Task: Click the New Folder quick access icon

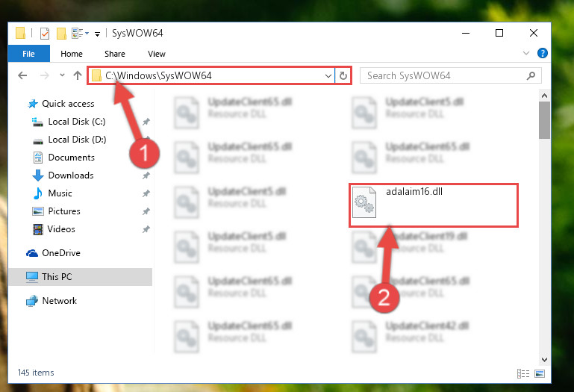Action: 61,34
